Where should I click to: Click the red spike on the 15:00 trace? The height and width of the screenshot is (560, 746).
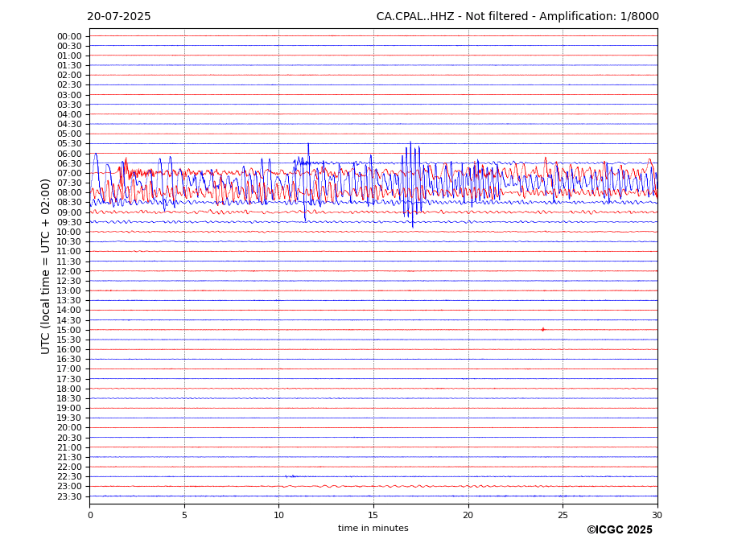point(543,329)
